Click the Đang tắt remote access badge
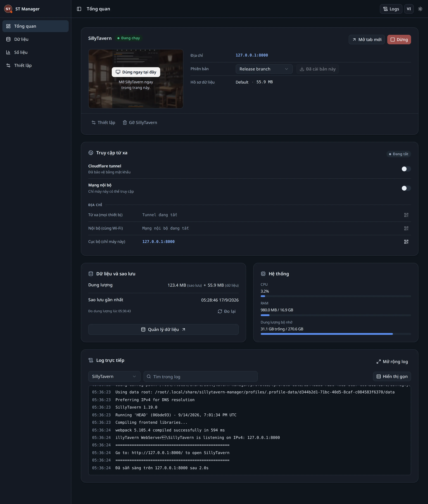This screenshot has height=504, width=428. pyautogui.click(x=399, y=154)
